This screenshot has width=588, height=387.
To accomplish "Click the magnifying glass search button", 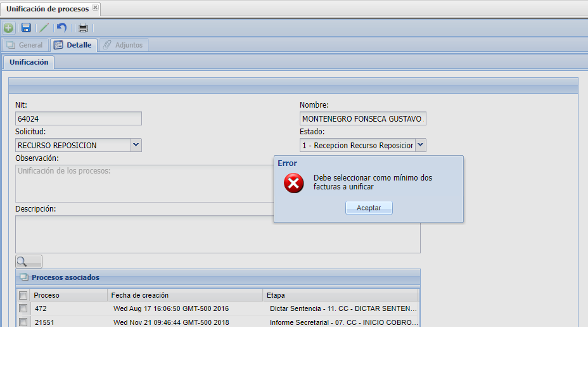I will click(x=29, y=261).
